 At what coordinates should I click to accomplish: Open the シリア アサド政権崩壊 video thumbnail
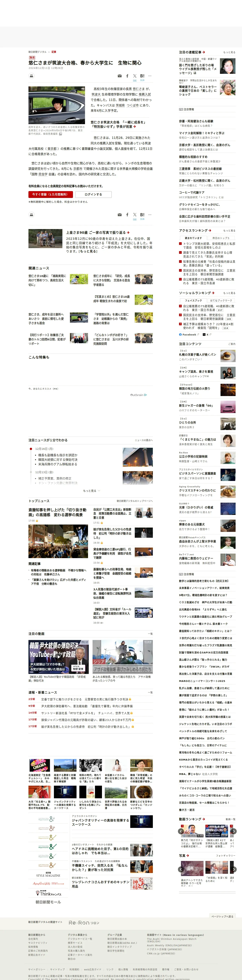123,657
